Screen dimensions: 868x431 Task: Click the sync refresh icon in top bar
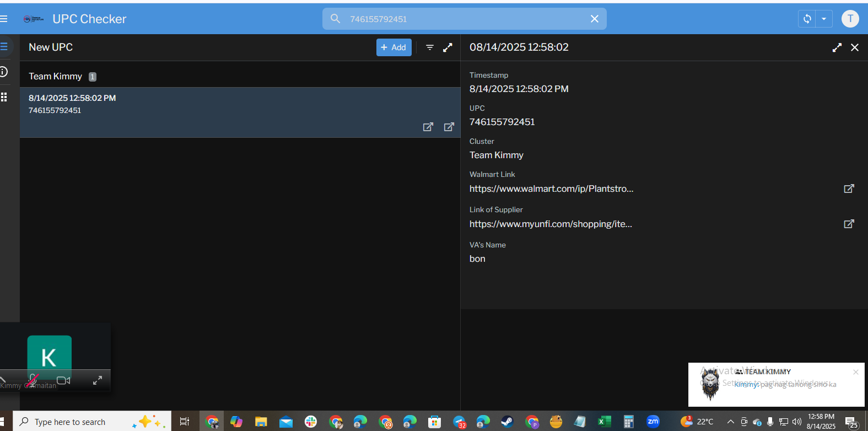(807, 19)
